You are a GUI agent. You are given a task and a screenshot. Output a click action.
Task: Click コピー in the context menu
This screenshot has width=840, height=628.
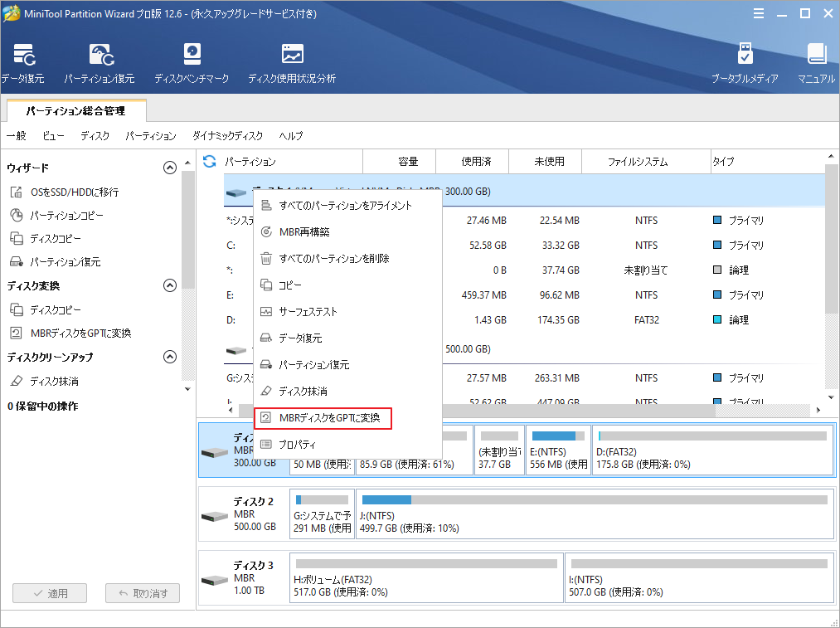347,285
